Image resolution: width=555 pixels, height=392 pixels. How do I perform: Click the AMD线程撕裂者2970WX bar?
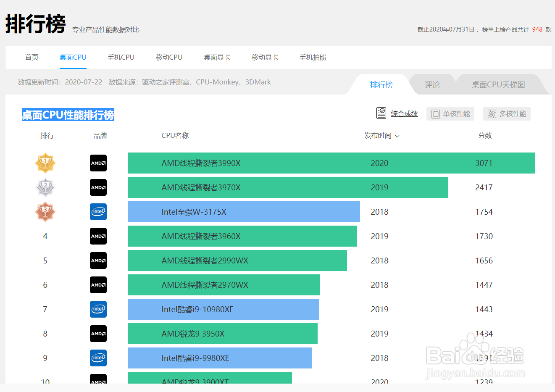224,285
